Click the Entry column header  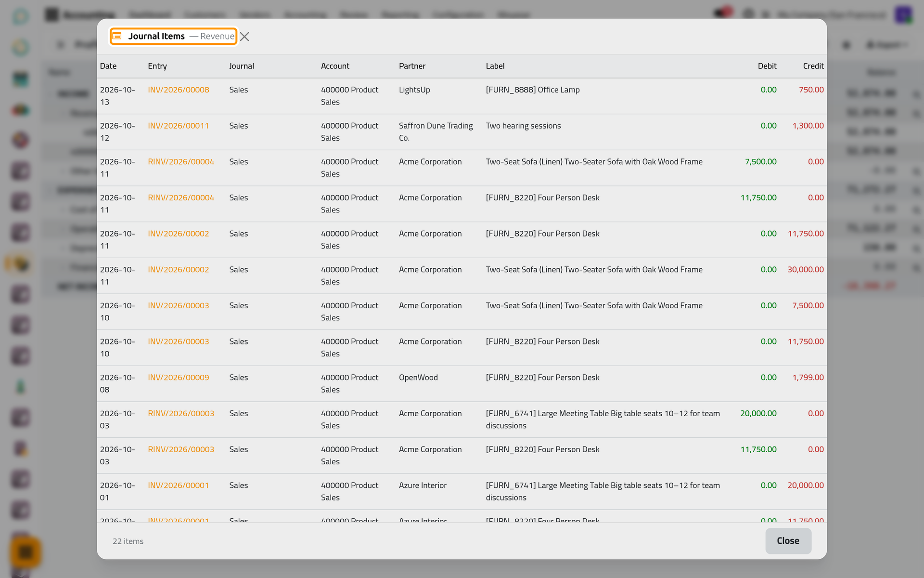click(157, 66)
